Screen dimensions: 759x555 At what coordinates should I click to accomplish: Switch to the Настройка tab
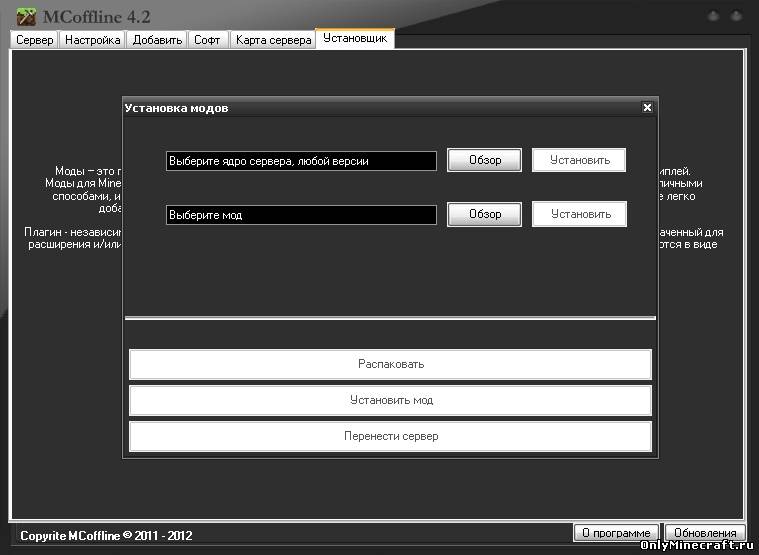(93, 40)
